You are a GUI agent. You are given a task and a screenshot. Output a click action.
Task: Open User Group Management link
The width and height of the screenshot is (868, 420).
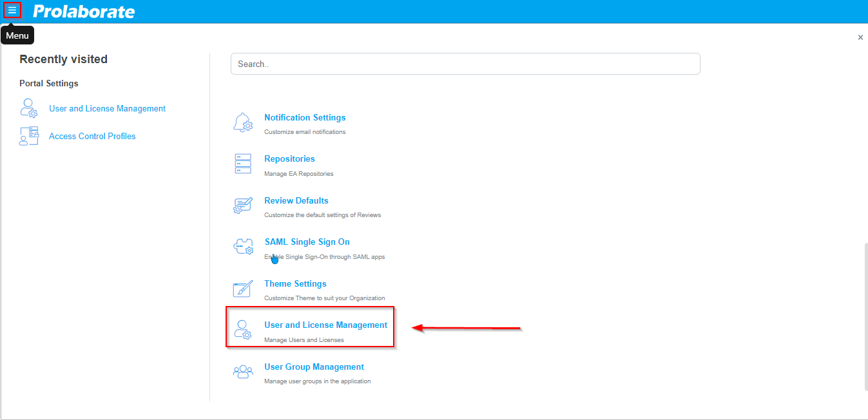tap(314, 367)
